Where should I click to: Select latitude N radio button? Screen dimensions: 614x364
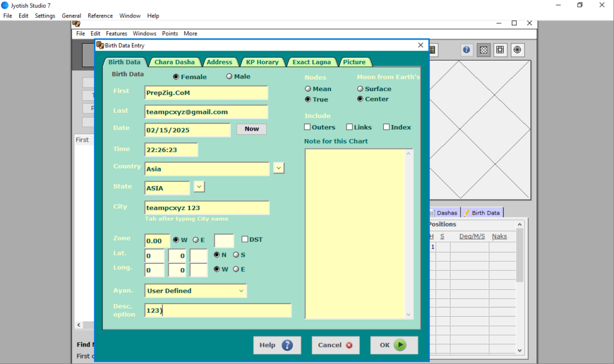point(216,255)
